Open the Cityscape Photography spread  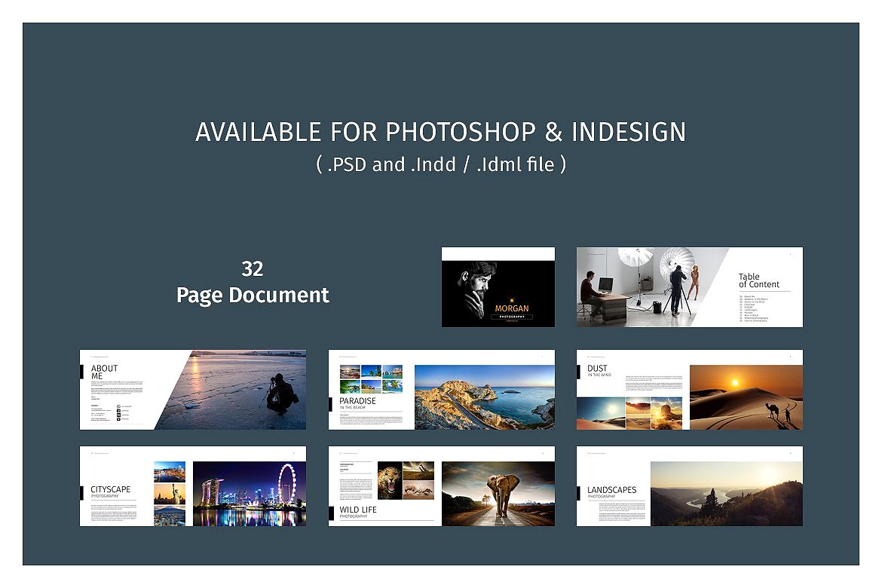tap(193, 486)
